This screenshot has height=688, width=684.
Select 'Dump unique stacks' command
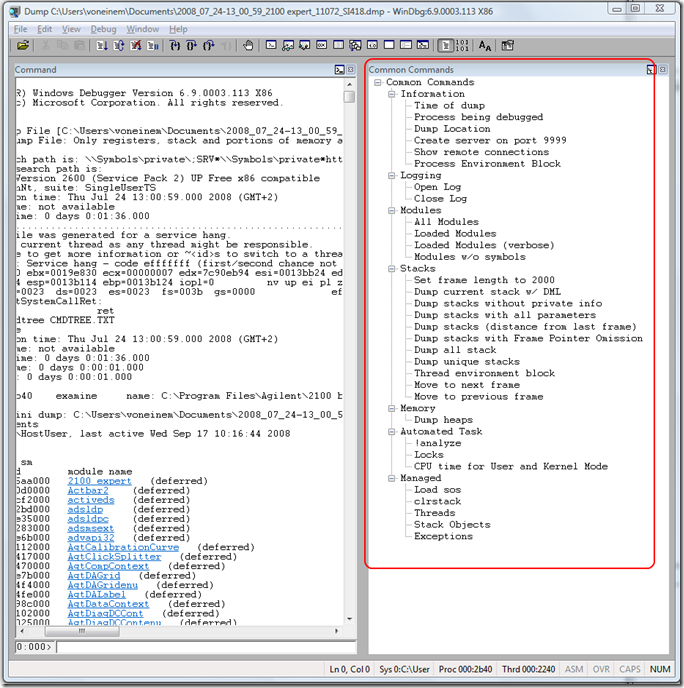(467, 362)
